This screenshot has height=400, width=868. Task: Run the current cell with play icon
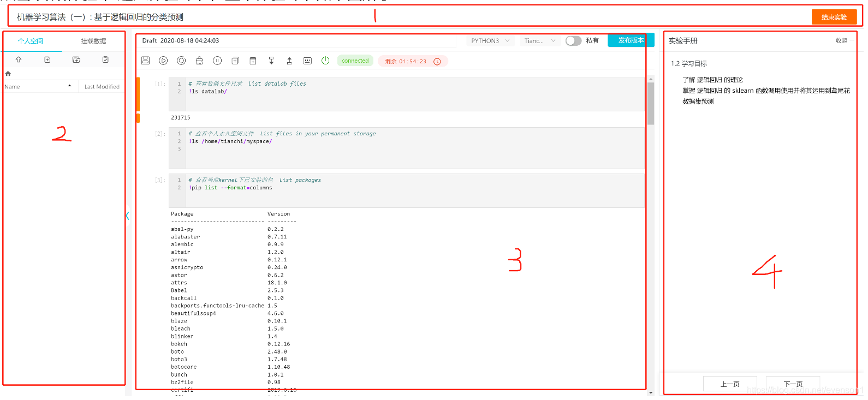(x=163, y=61)
